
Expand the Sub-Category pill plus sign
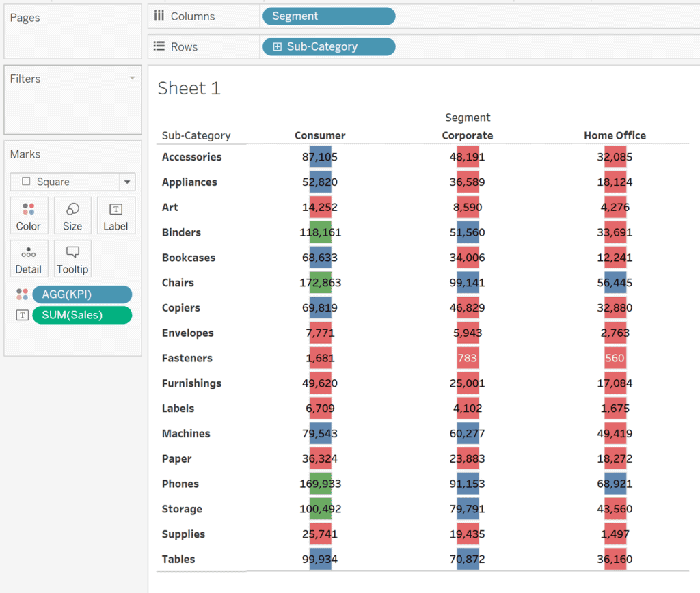click(x=277, y=46)
